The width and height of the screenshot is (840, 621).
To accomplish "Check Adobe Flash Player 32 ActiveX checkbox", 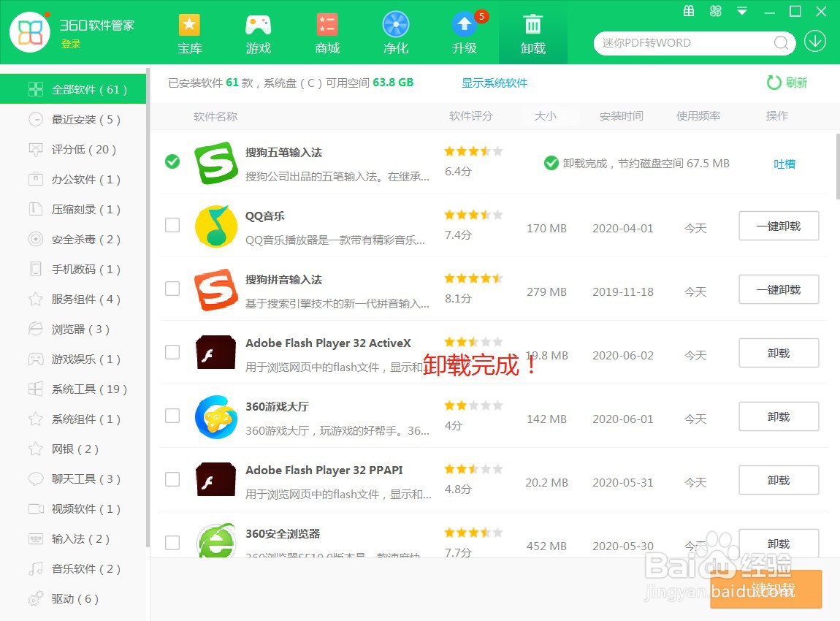I will (172, 352).
